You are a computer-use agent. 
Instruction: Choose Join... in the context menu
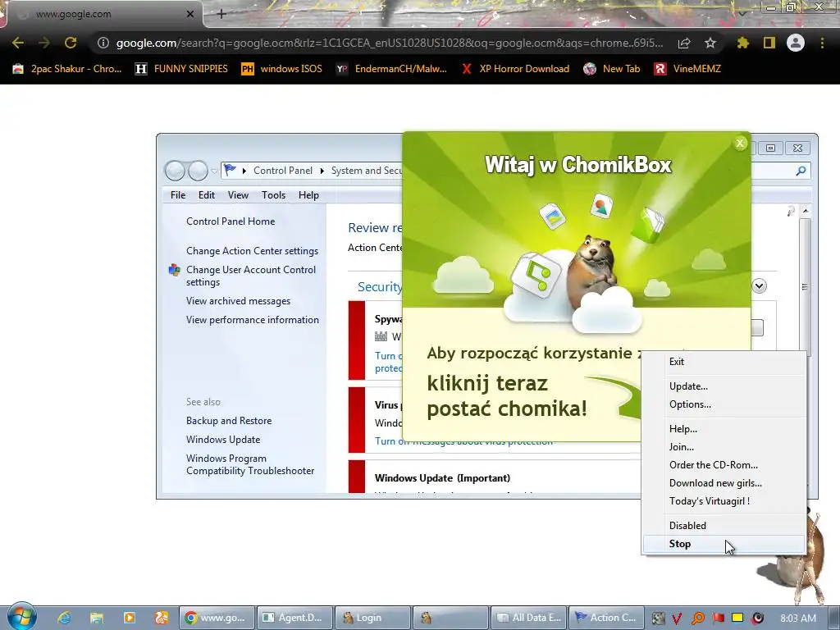(x=724, y=447)
